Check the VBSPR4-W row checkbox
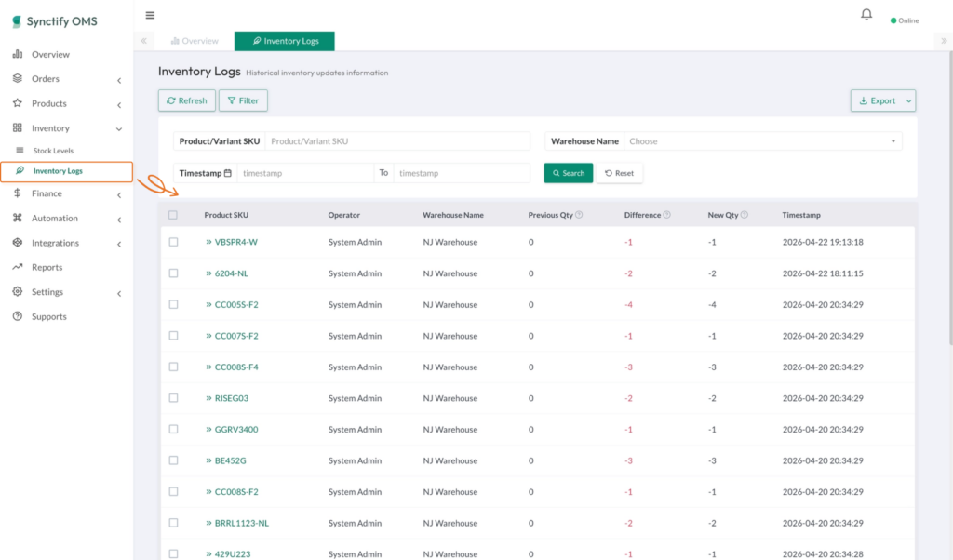 (174, 242)
